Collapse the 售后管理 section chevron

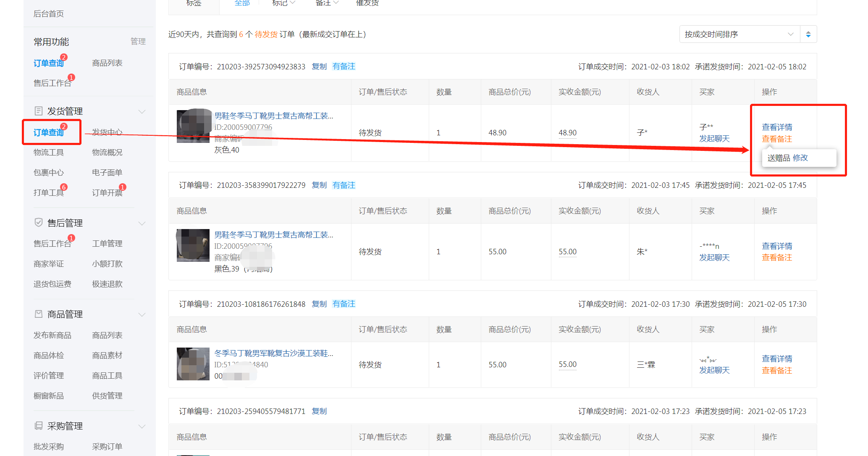point(142,223)
